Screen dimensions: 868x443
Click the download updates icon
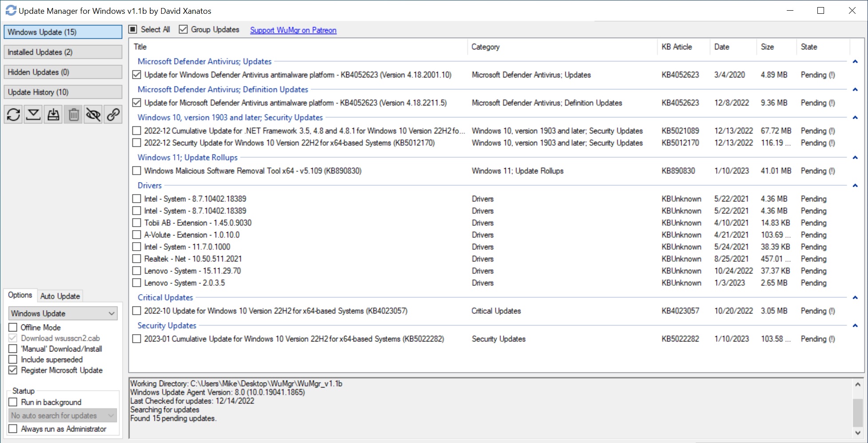click(x=33, y=115)
